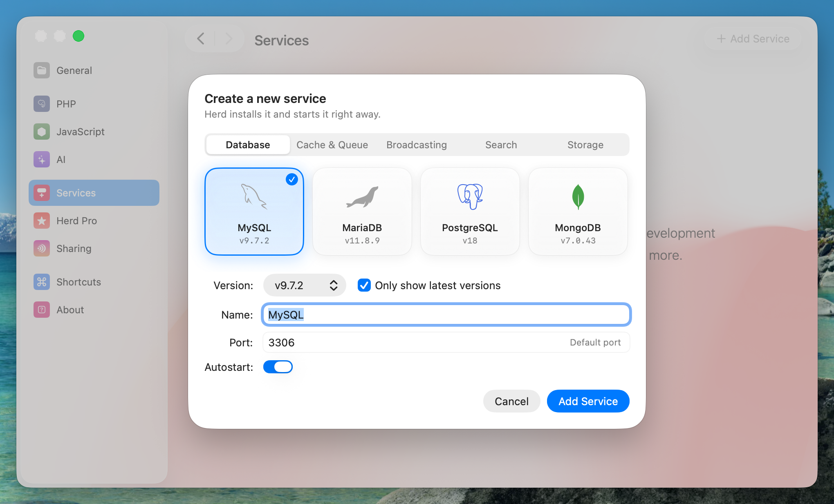Go back with the left chevron
This screenshot has height=504, width=834.
201,39
